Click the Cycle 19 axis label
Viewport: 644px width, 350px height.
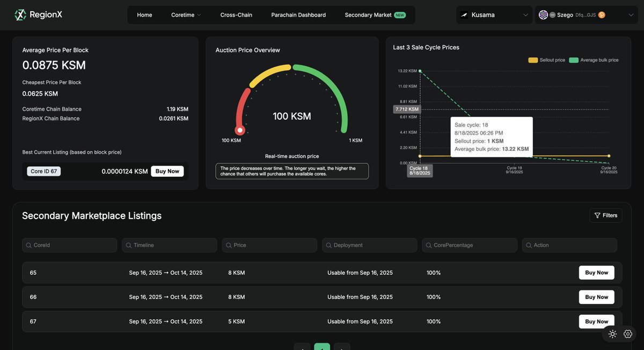pyautogui.click(x=515, y=171)
